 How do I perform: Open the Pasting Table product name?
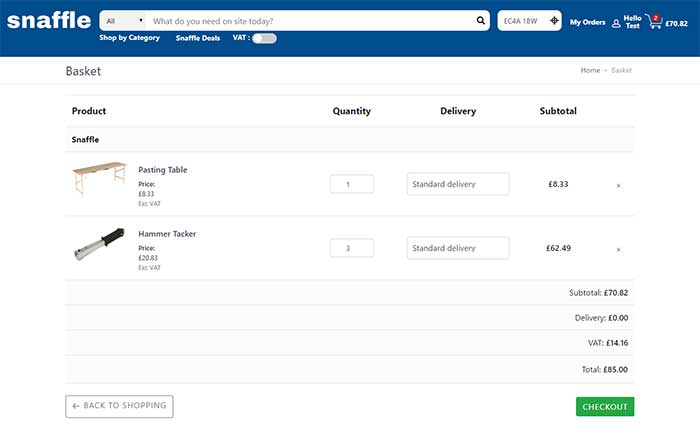coord(162,170)
